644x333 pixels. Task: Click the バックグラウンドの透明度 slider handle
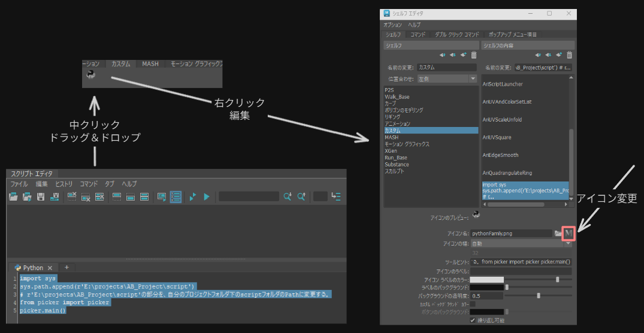pos(539,295)
